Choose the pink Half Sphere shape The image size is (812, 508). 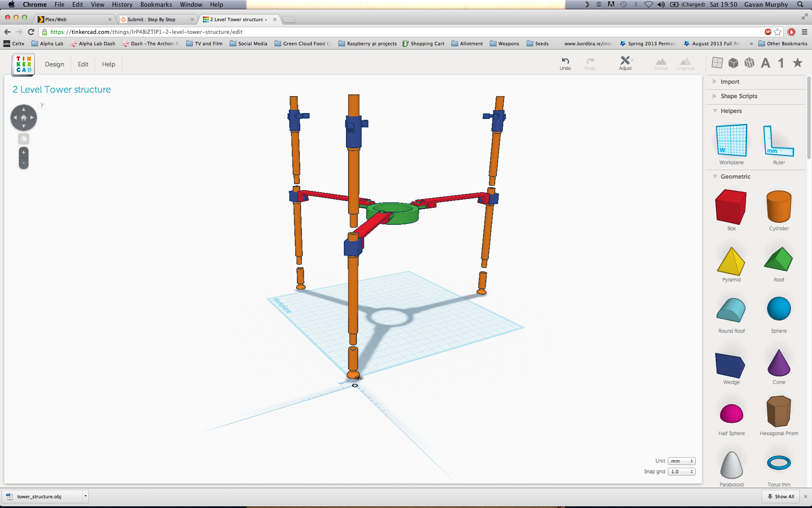tap(731, 414)
